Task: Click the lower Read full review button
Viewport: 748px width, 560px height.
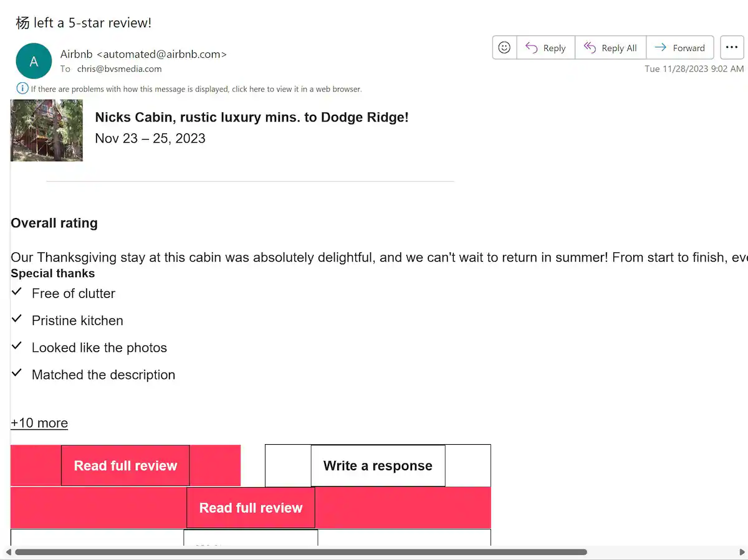Action: 251,508
